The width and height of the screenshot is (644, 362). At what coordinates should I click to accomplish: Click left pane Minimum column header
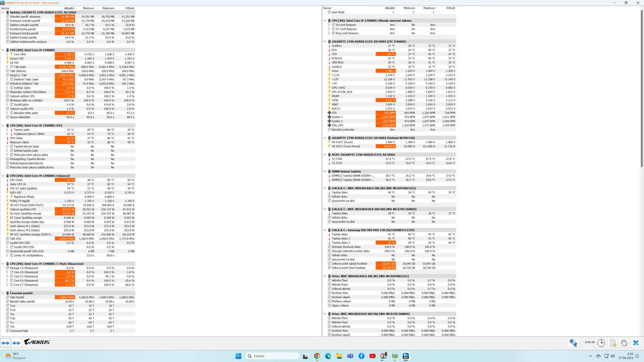(89, 8)
